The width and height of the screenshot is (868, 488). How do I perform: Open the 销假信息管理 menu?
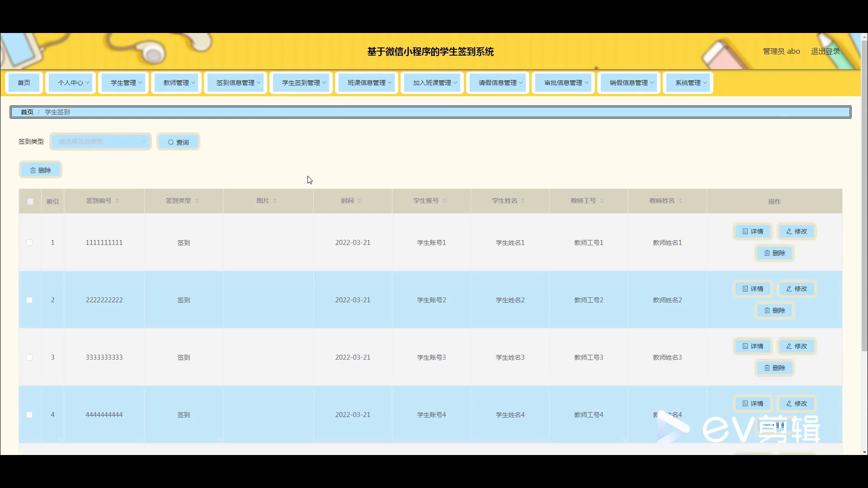[x=629, y=83]
